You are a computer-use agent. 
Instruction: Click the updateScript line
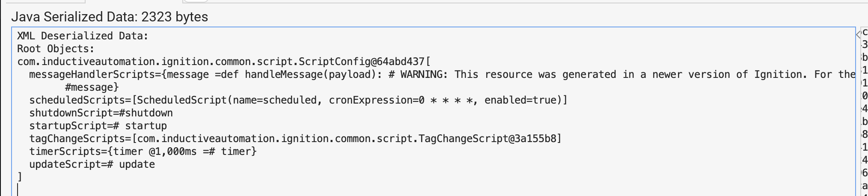[92, 164]
